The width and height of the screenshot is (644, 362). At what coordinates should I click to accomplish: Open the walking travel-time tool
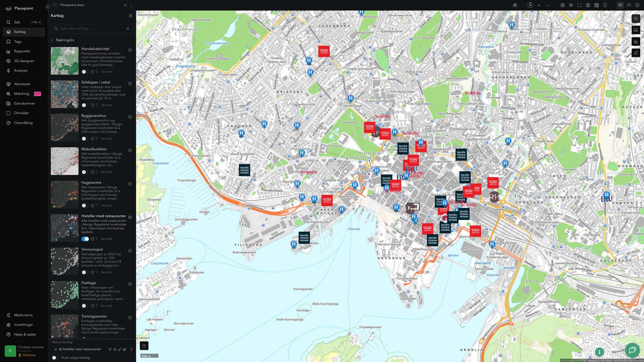tap(636, 53)
